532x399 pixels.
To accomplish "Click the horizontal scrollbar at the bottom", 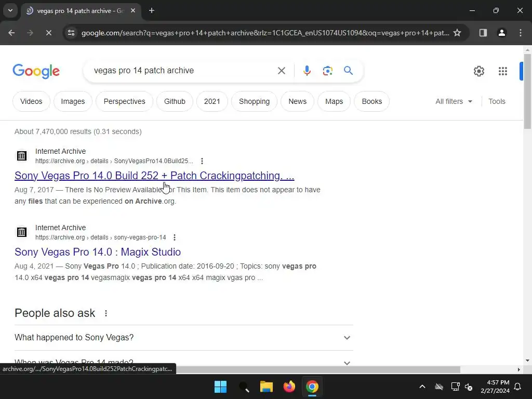I will [317, 369].
